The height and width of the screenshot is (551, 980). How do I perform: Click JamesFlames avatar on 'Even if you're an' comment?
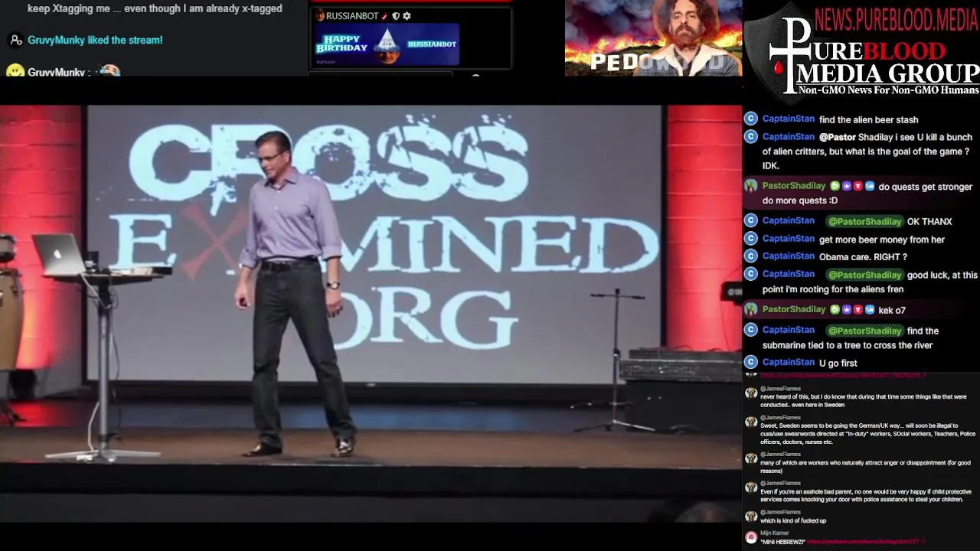(751, 487)
